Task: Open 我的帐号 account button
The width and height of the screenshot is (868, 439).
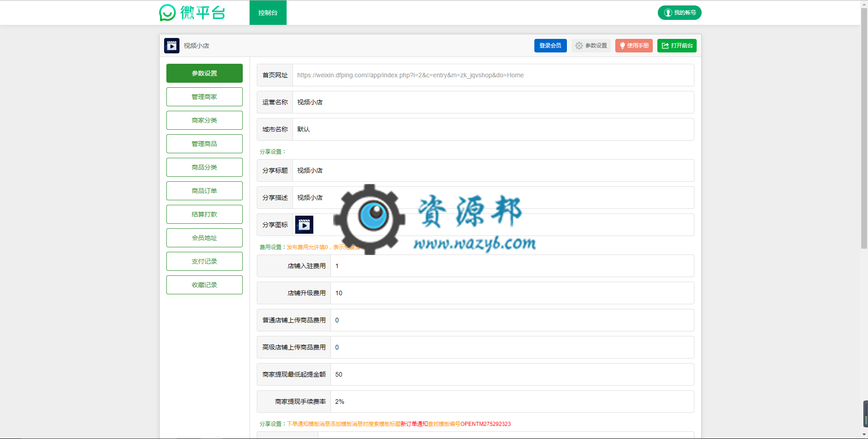Action: tap(679, 13)
